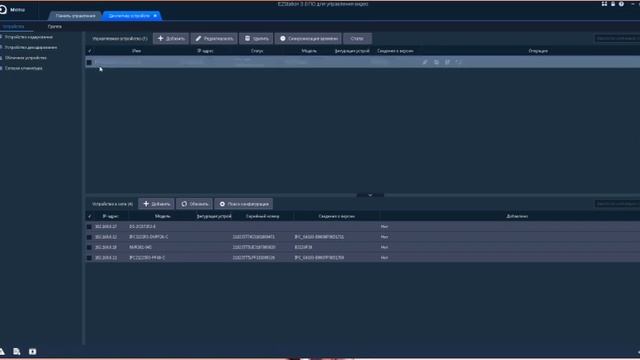
Task: Click the lock icon in the title bar
Action: click(x=613, y=4)
